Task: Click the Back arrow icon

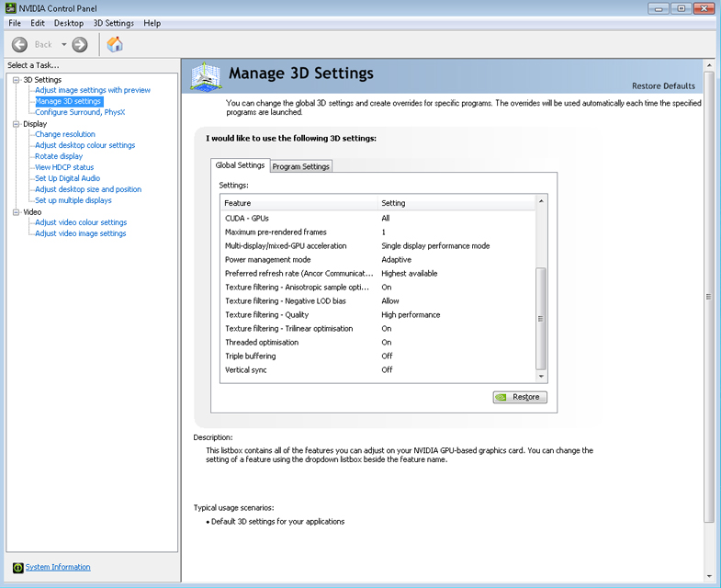Action: point(19,45)
